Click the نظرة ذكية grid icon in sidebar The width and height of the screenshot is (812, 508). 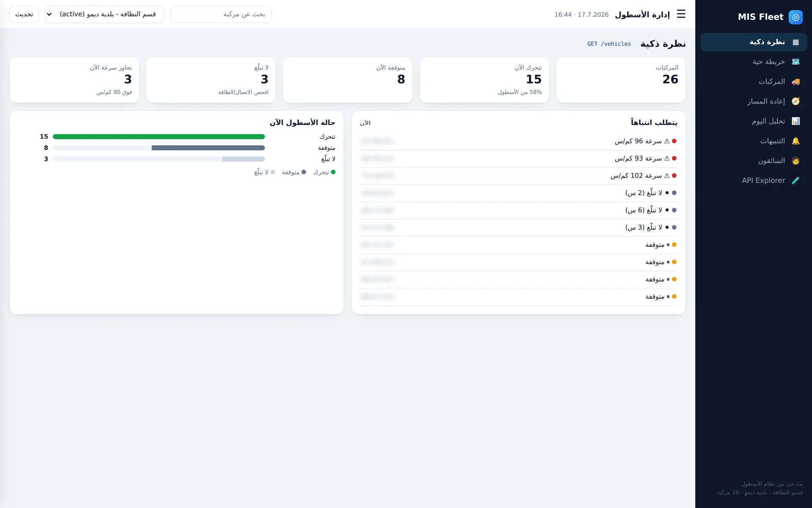point(796,42)
